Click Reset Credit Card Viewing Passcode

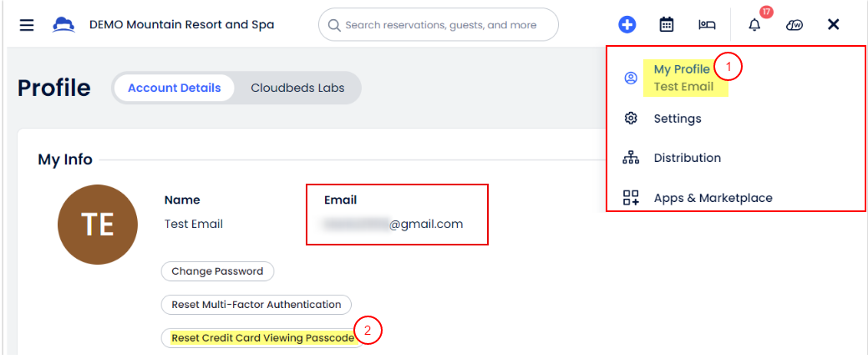(262, 338)
